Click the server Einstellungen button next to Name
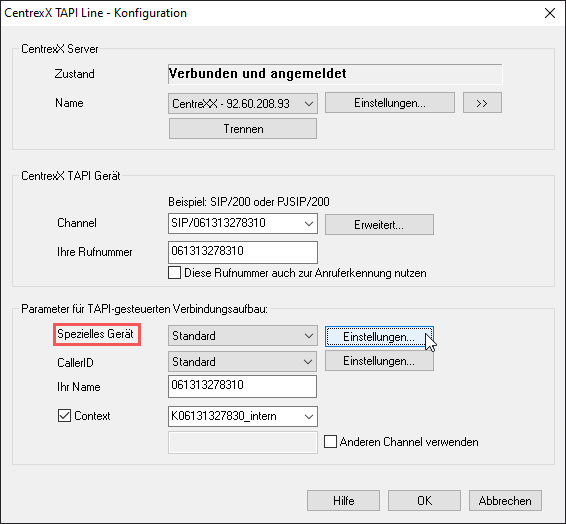566x524 pixels. (390, 103)
